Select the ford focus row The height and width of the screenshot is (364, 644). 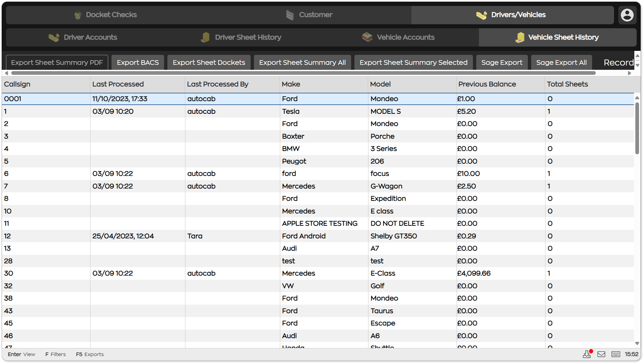click(318, 174)
